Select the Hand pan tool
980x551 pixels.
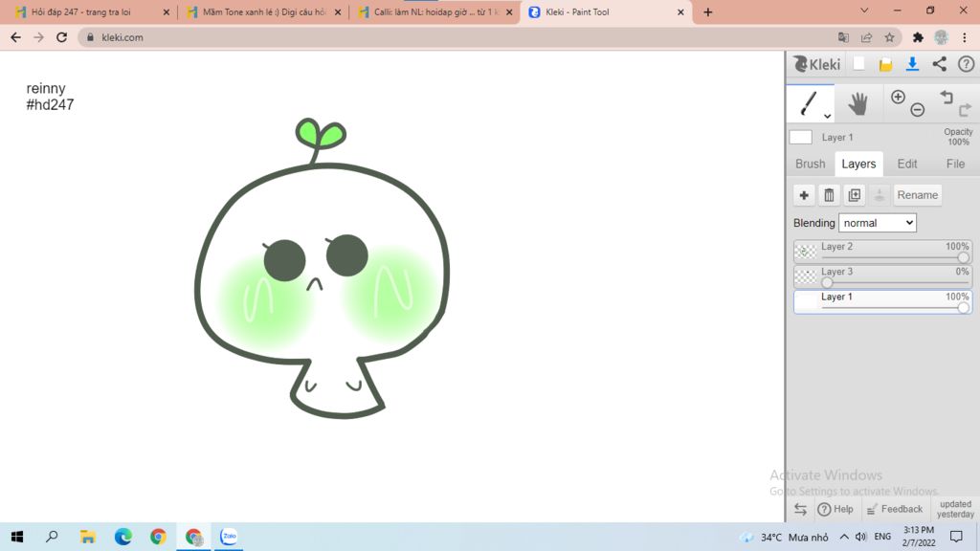pyautogui.click(x=857, y=103)
